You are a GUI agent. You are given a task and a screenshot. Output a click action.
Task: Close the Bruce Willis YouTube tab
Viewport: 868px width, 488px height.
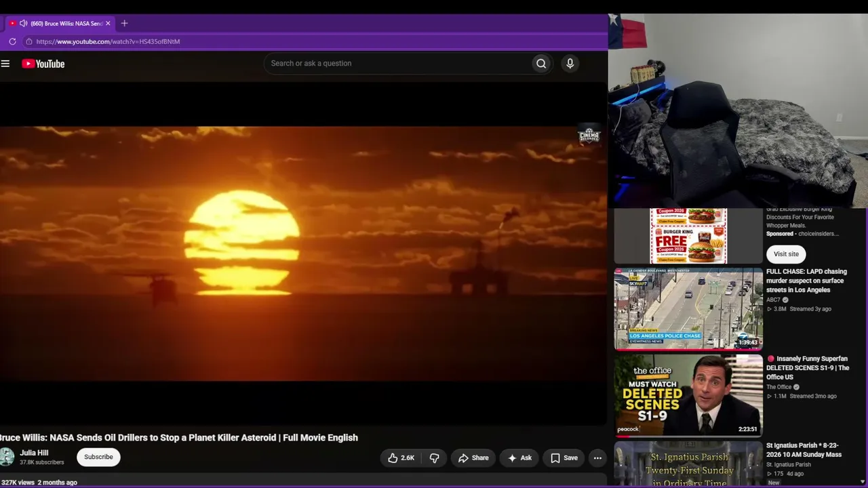(108, 23)
